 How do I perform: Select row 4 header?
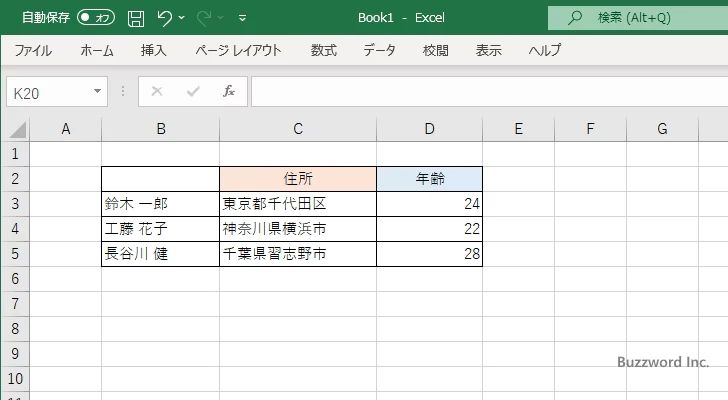click(x=15, y=229)
